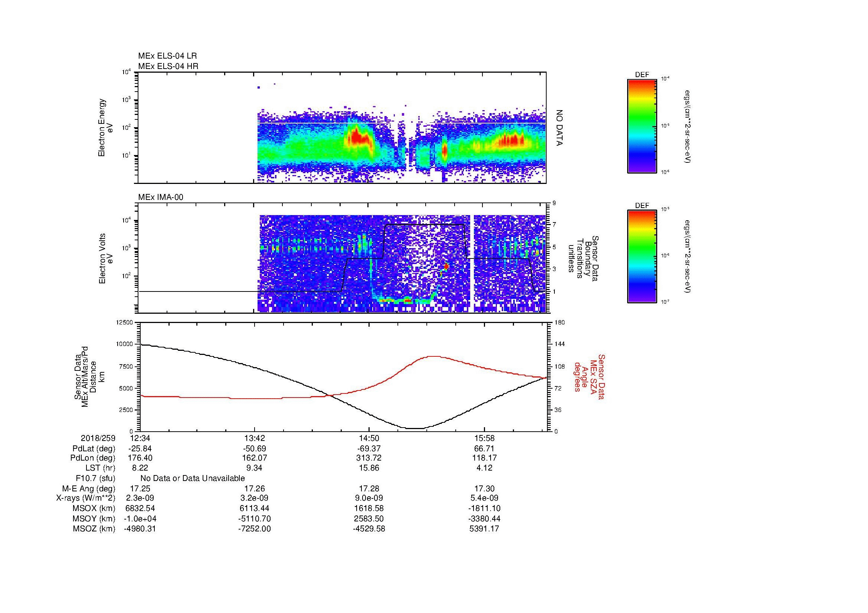Click the 'X-rays (W/m**2)' row label
Image resolution: width=868 pixels, height=613 pixels.
pyautogui.click(x=85, y=498)
